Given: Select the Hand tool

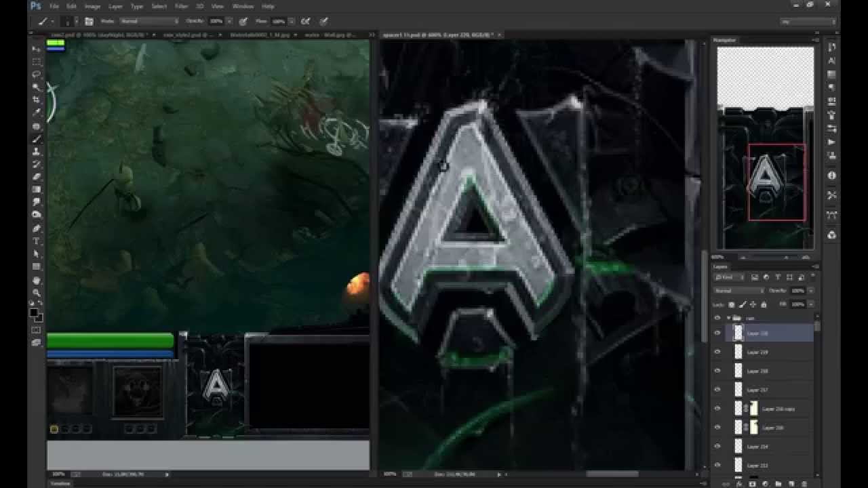Looking at the screenshot, I should click(x=37, y=280).
